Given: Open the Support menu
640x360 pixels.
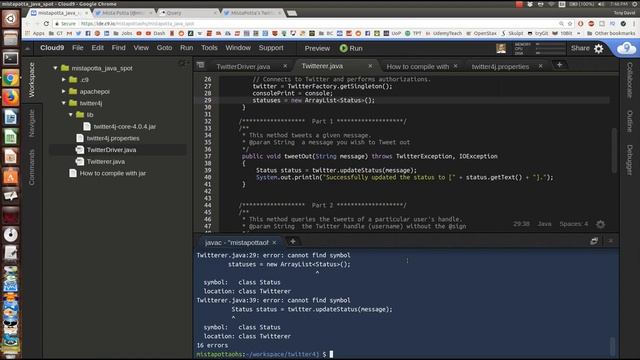Looking at the screenshot, I should (271, 48).
